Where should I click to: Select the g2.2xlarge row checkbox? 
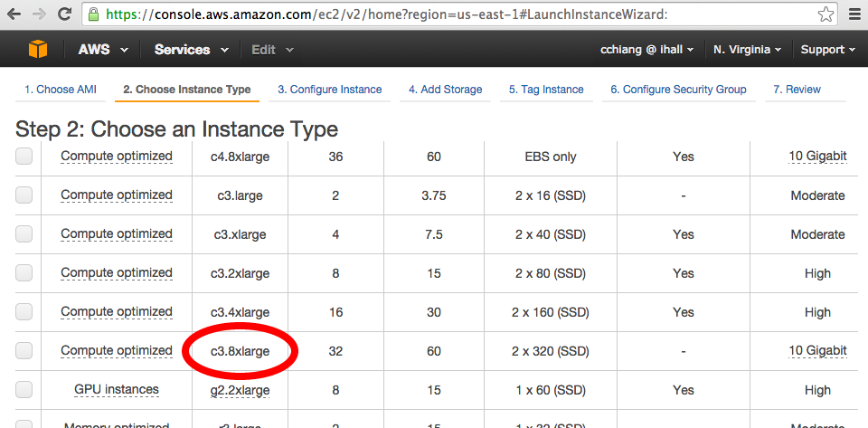24,390
